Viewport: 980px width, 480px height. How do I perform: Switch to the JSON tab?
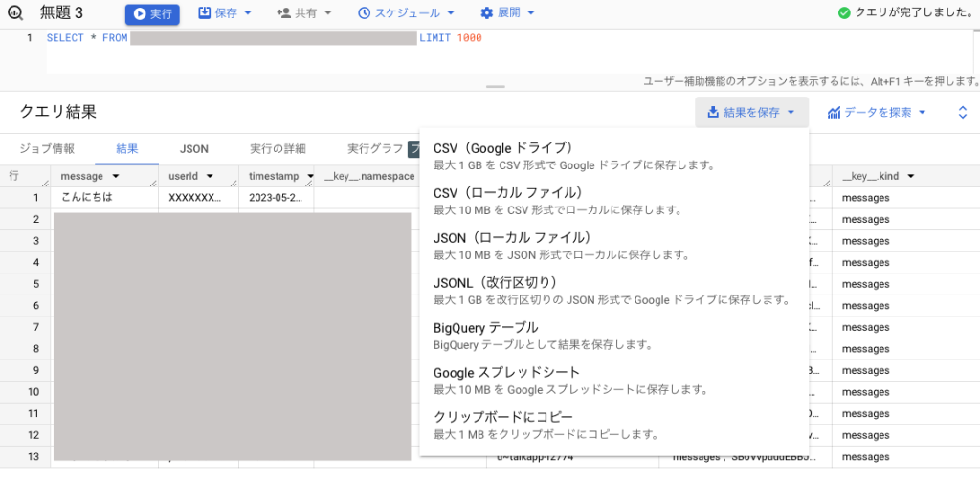click(194, 149)
